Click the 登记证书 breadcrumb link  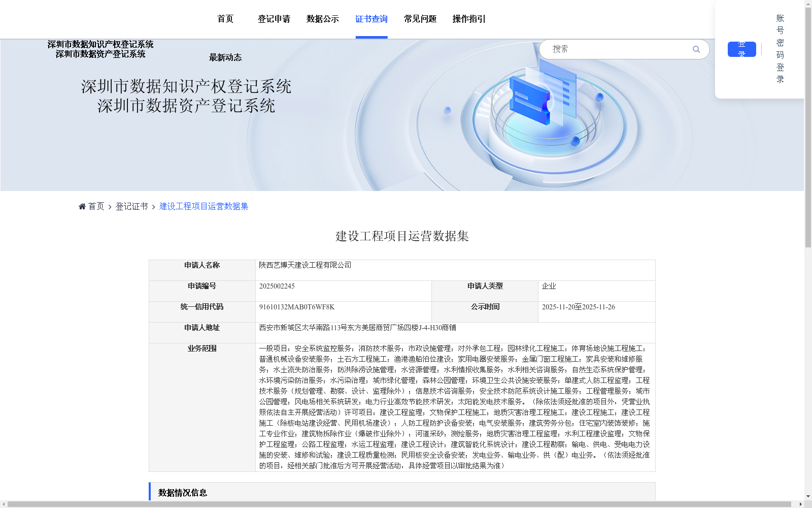[132, 206]
